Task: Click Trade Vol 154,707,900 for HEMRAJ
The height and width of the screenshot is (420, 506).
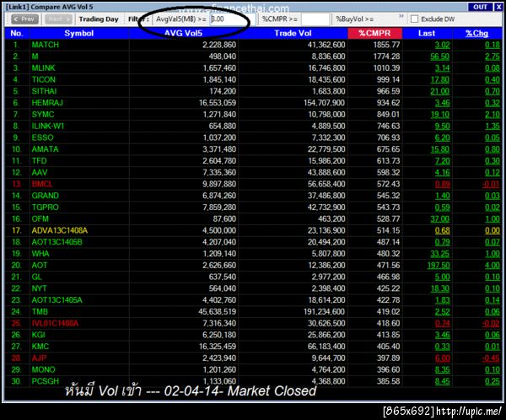Action: coord(325,103)
